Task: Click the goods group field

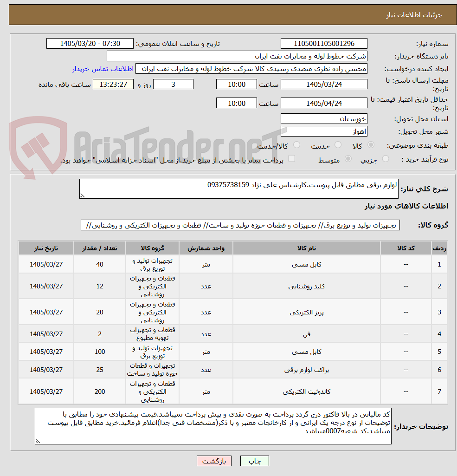Action: 240,225
